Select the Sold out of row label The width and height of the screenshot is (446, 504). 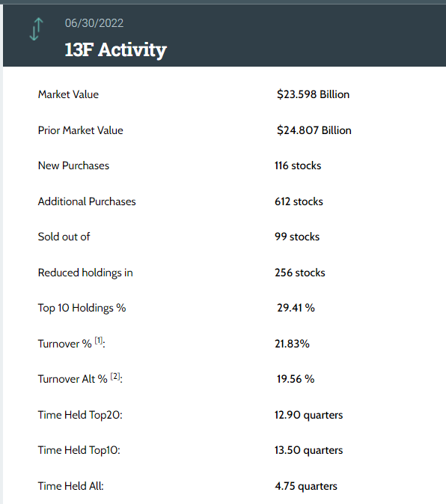64,237
